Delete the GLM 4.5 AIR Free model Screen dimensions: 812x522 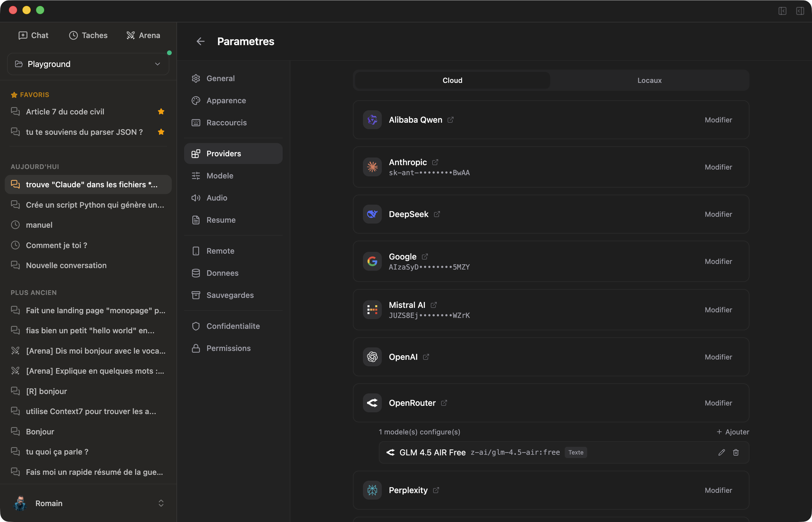[736, 452]
